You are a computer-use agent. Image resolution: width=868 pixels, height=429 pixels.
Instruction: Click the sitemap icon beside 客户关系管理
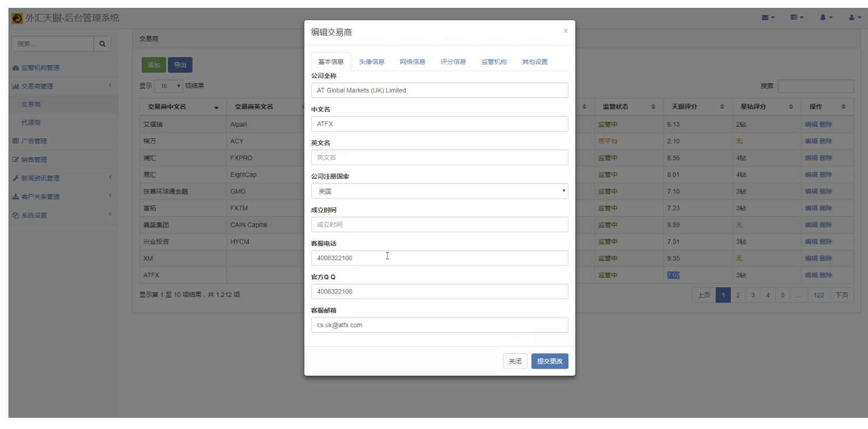16,197
